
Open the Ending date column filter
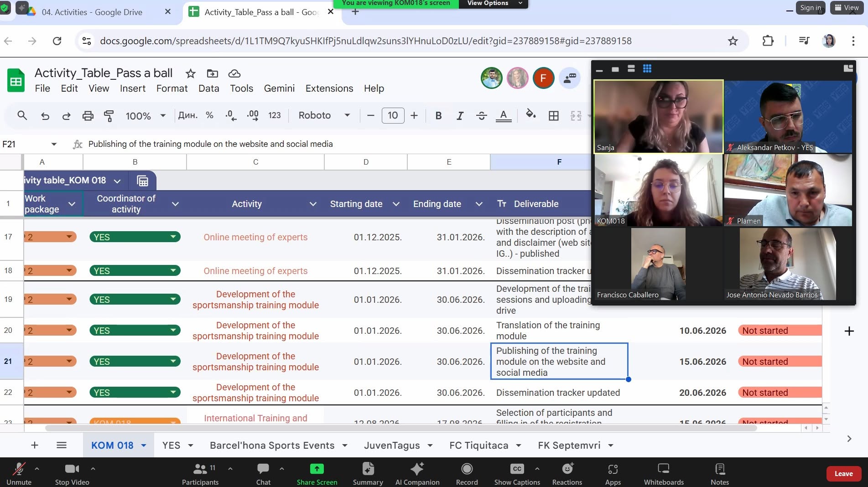tap(479, 204)
